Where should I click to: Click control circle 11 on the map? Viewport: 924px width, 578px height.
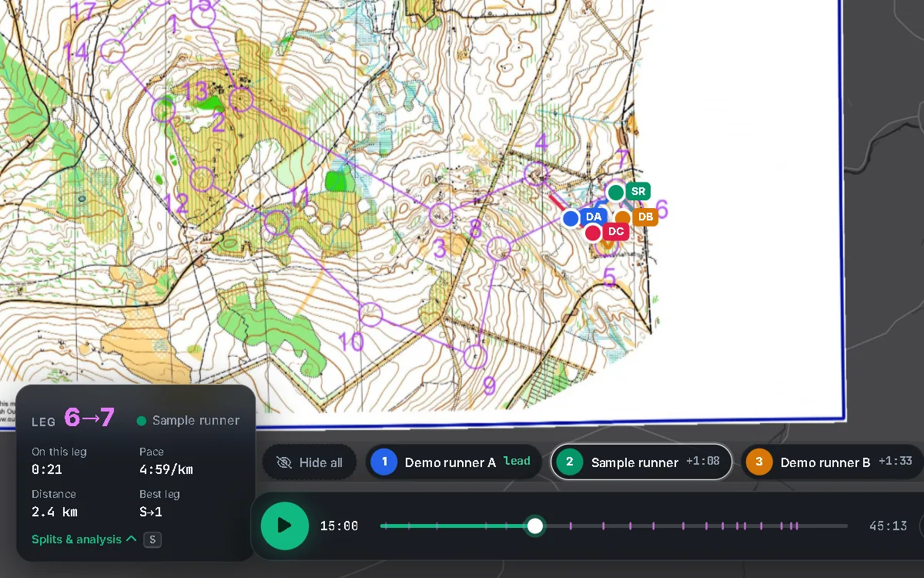pos(276,223)
